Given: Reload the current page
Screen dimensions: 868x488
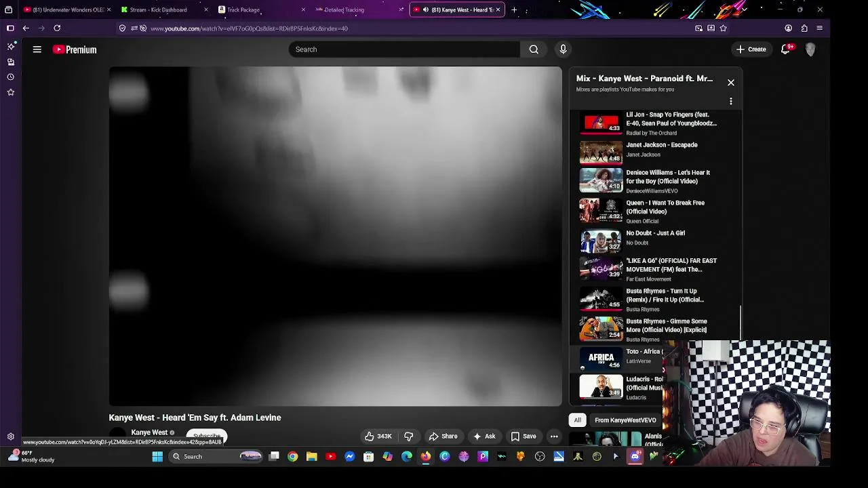Looking at the screenshot, I should pos(57,28).
